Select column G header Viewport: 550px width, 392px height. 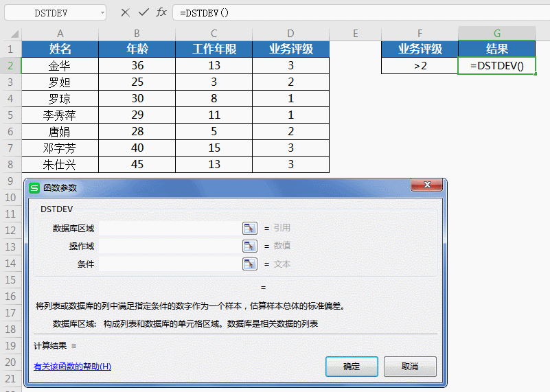point(496,34)
